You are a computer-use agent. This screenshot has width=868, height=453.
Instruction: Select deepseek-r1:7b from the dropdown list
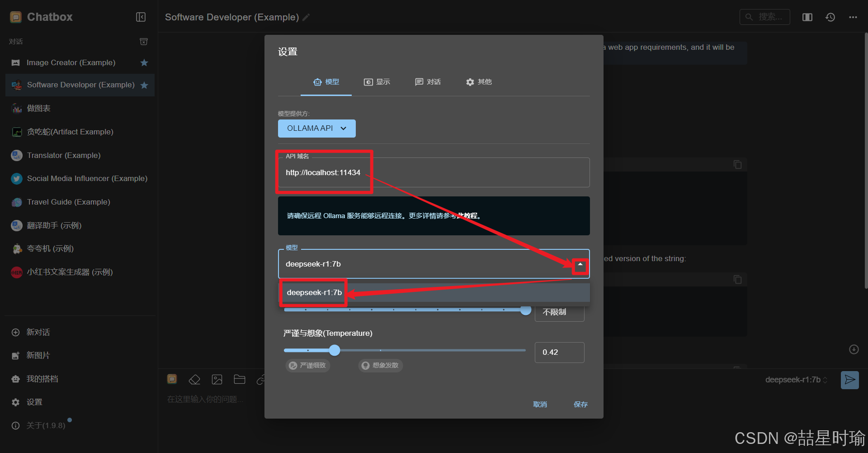tap(434, 292)
